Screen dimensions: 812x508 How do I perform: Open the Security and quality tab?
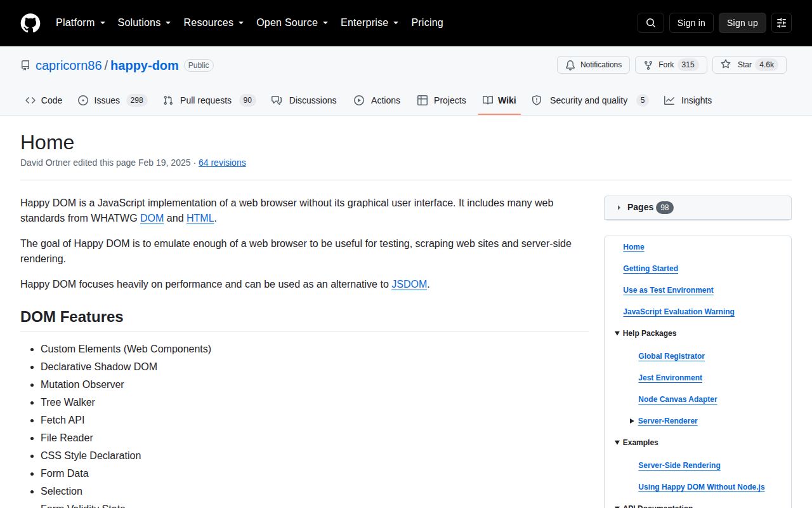click(590, 100)
